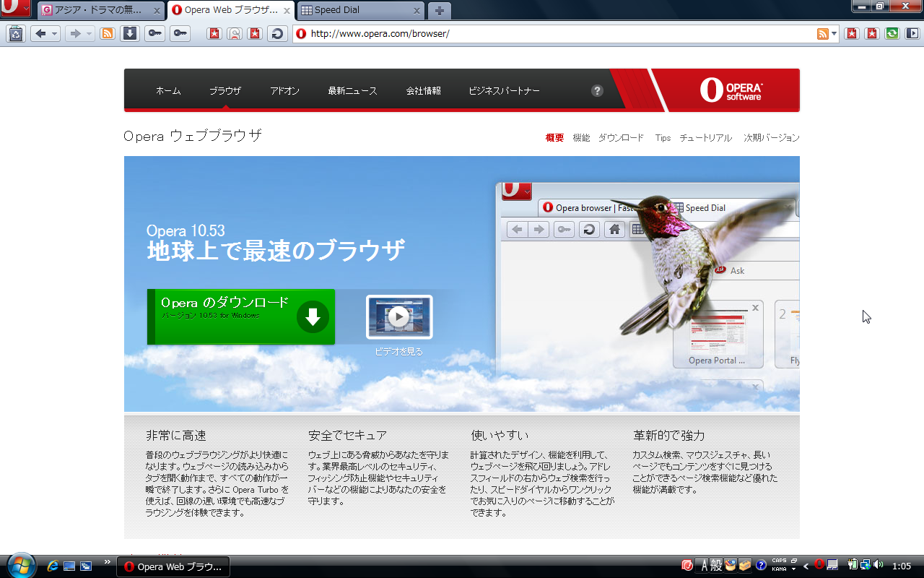Open the 次期バージョン link
This screenshot has width=924, height=578.
[772, 138]
